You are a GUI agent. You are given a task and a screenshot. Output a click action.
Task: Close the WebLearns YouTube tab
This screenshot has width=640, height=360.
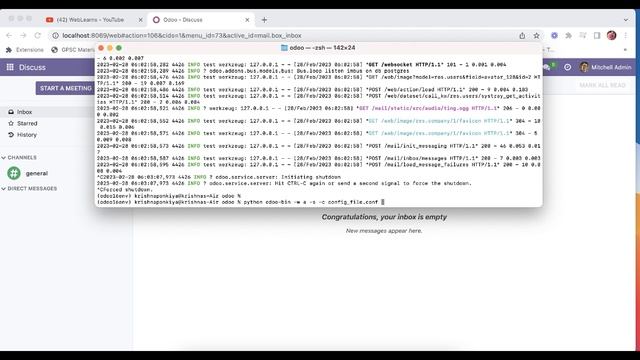tap(140, 20)
